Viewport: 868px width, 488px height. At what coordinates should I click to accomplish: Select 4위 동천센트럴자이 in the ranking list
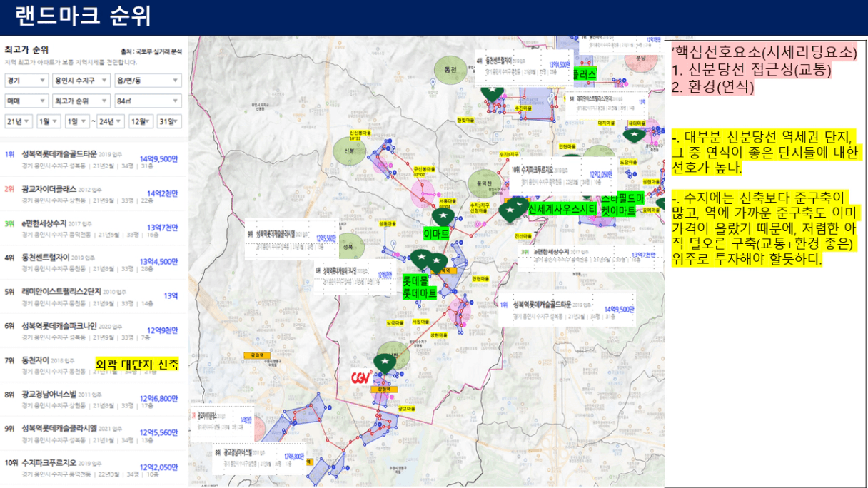coord(91,261)
